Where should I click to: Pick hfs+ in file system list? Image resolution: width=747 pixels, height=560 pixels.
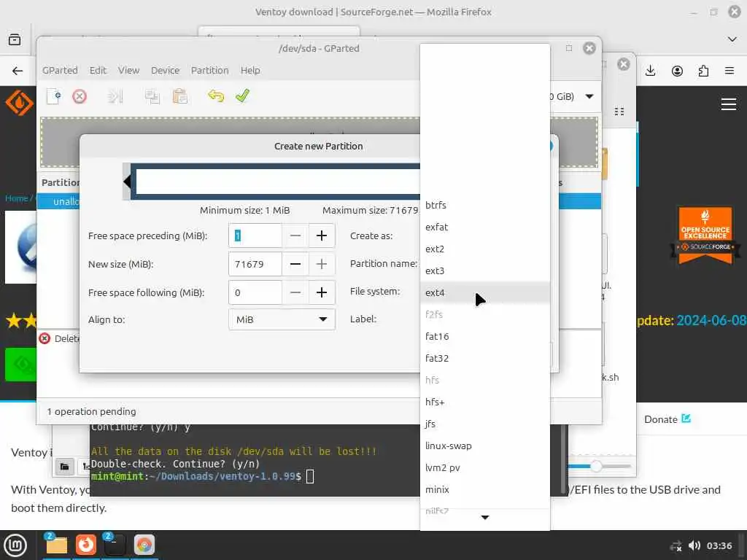[485, 402]
